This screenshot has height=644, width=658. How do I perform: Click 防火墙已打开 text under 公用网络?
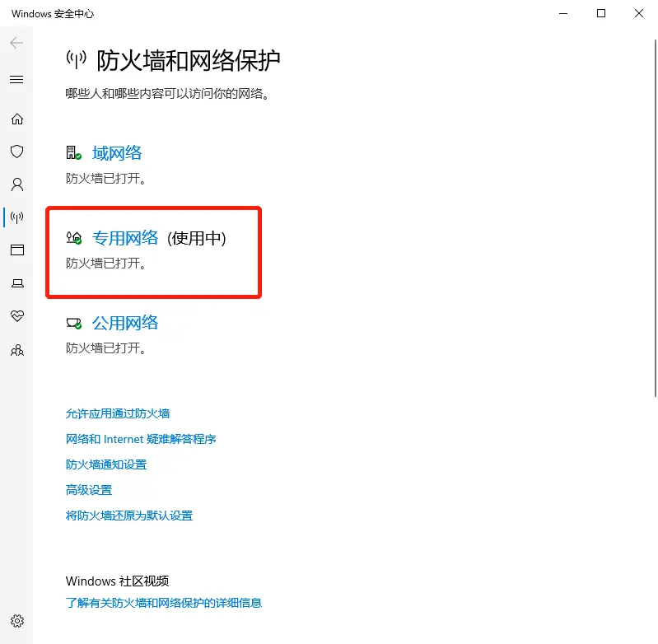click(105, 348)
